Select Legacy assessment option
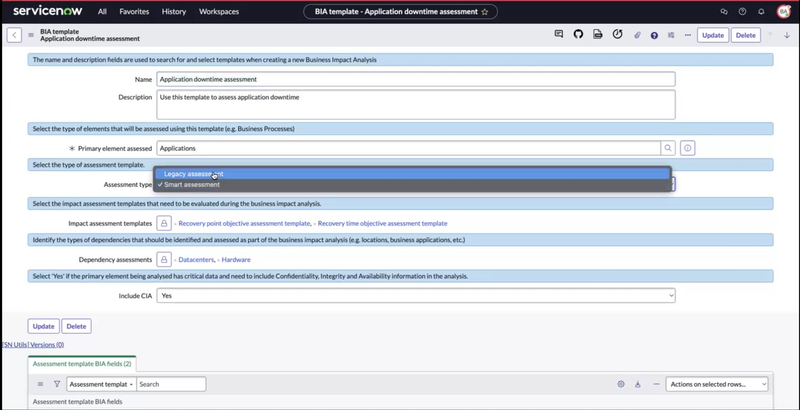Viewport: 800px width, 410px height. coord(412,174)
